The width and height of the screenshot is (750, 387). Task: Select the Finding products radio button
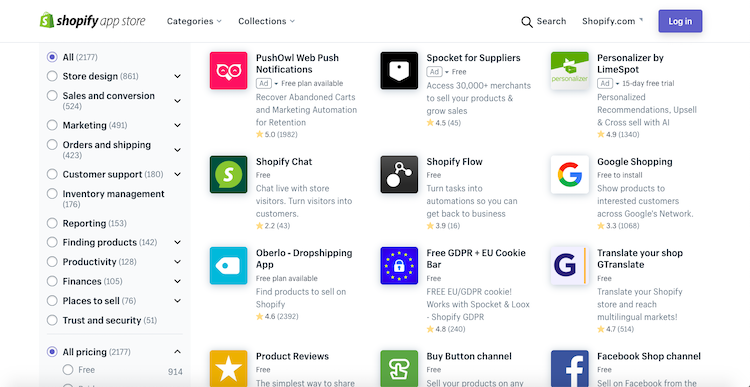(52, 242)
